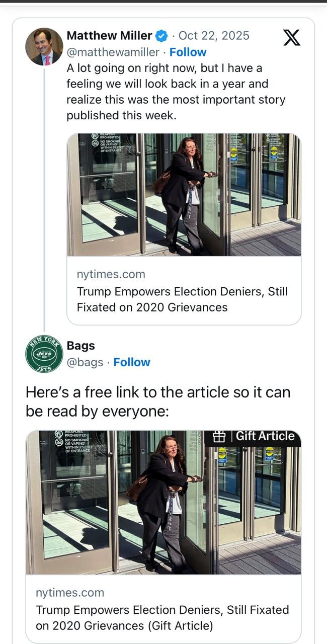This screenshot has width=327, height=644.
Task: Open the first NYT article preview image
Action: (184, 195)
